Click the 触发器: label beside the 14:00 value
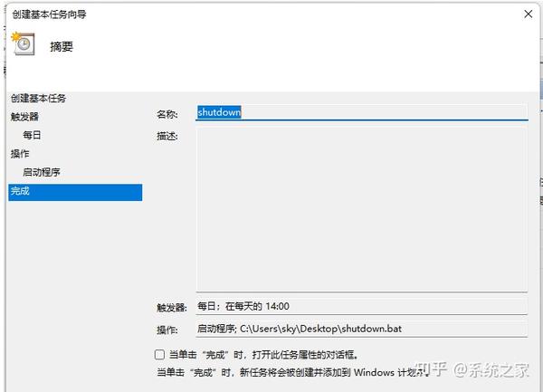Image resolution: width=543 pixels, height=392 pixels. click(x=172, y=308)
